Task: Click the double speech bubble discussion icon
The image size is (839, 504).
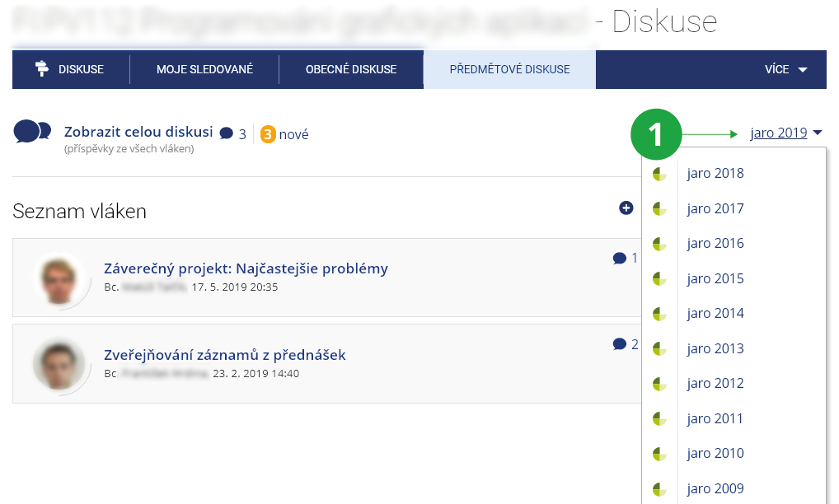Action: tap(32, 132)
